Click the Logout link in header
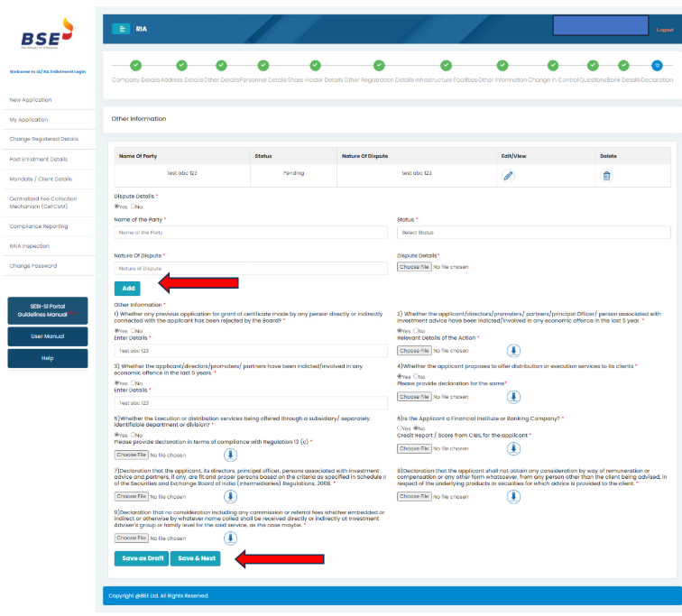 [x=665, y=30]
